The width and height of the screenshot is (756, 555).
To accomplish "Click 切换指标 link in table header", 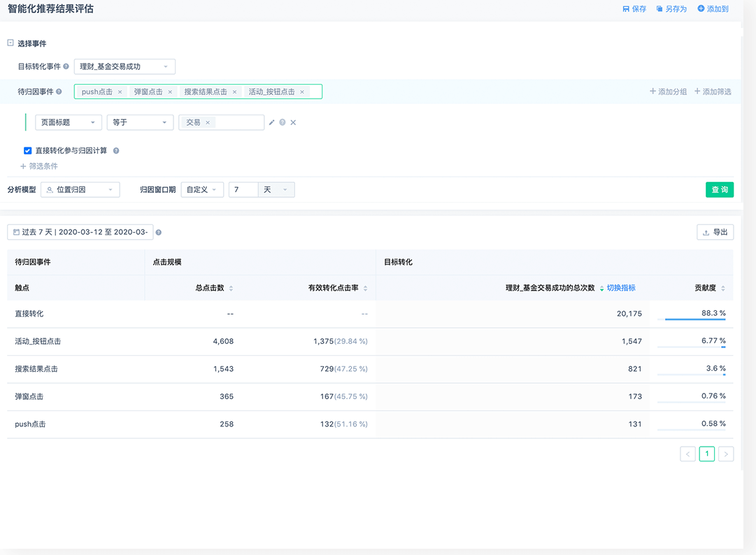I will (621, 288).
